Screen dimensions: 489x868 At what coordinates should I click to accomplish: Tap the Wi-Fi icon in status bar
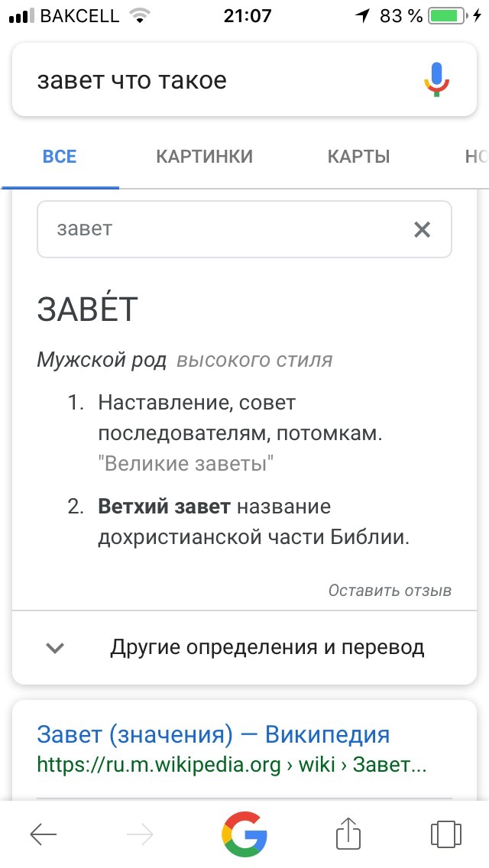(140, 15)
